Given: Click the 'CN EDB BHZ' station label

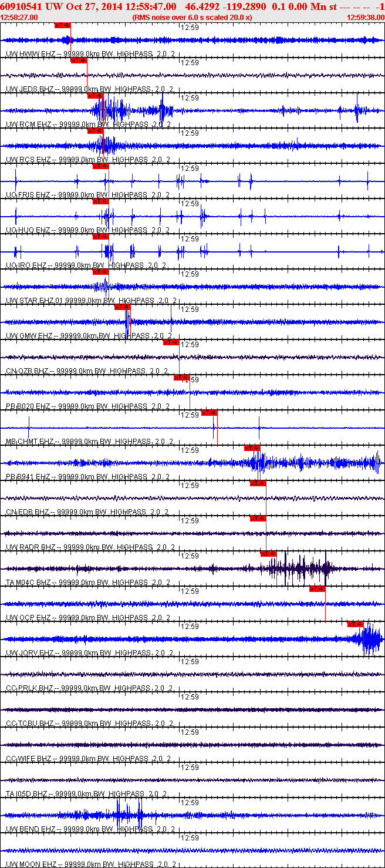Looking at the screenshot, I should pos(27,512).
